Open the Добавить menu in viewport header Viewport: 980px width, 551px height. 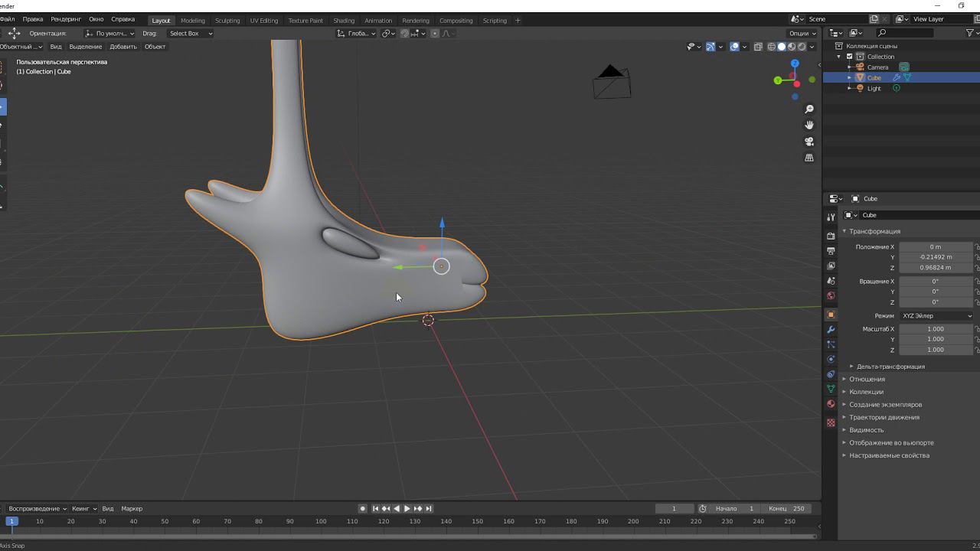pos(122,47)
